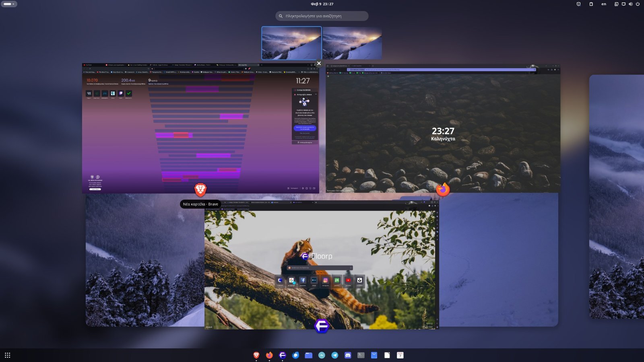The height and width of the screenshot is (362, 644).
Task: Launch Telegram from the dock
Action: tap(335, 355)
